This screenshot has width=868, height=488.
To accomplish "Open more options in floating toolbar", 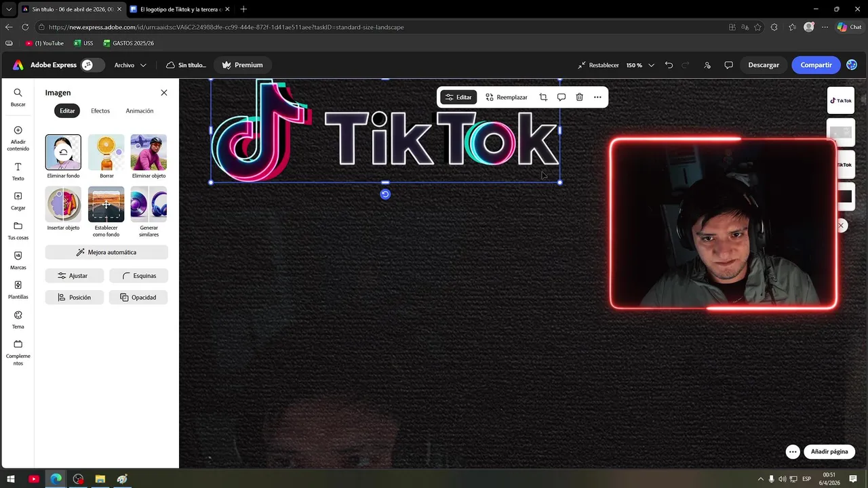I will [597, 97].
